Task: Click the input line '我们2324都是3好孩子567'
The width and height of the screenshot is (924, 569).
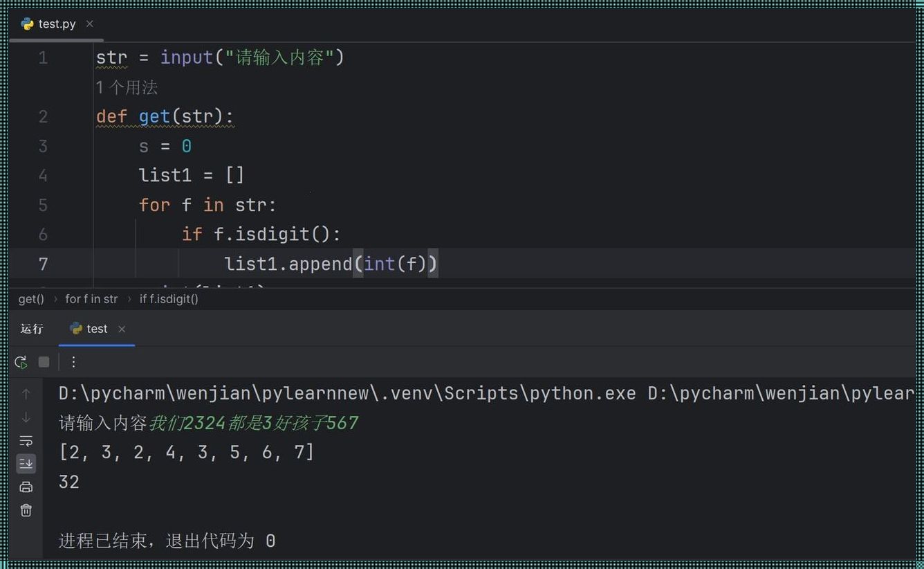Action: click(254, 422)
